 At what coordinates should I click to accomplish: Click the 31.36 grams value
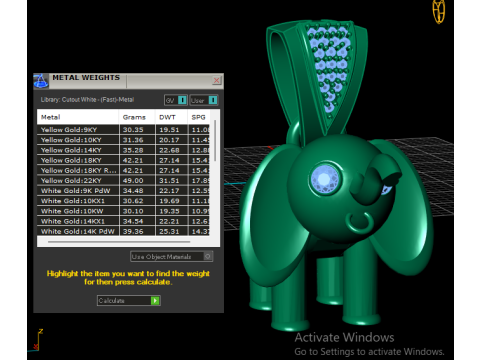click(133, 140)
